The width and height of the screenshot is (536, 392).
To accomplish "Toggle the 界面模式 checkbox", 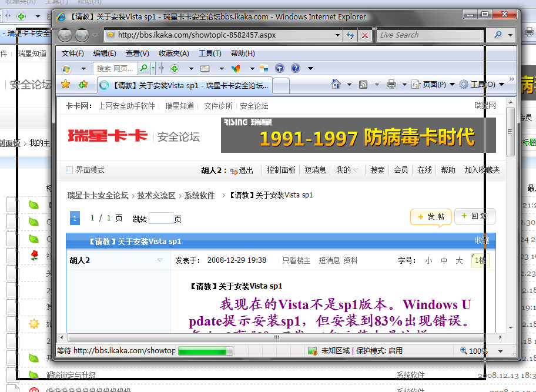I will (x=69, y=170).
